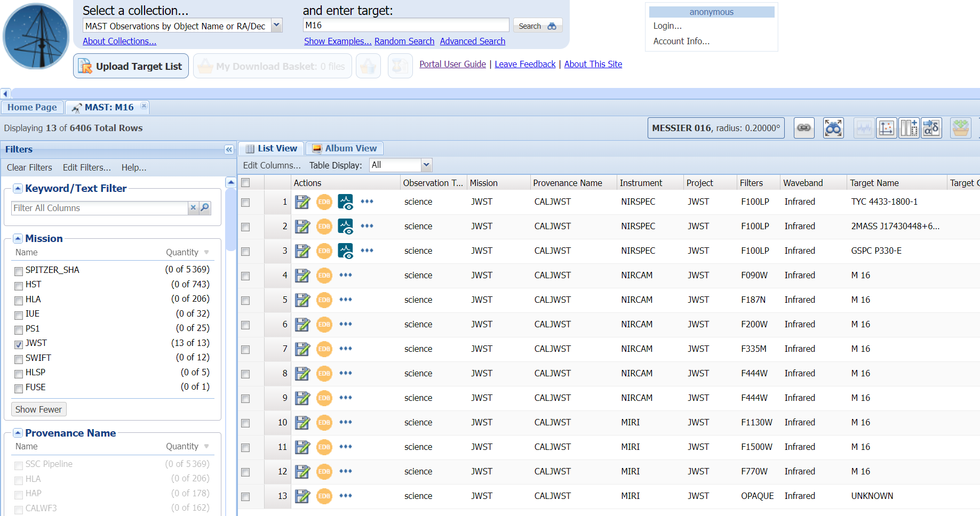This screenshot has height=516, width=980.
Task: Click the EDB icon in row 5
Action: 324,300
